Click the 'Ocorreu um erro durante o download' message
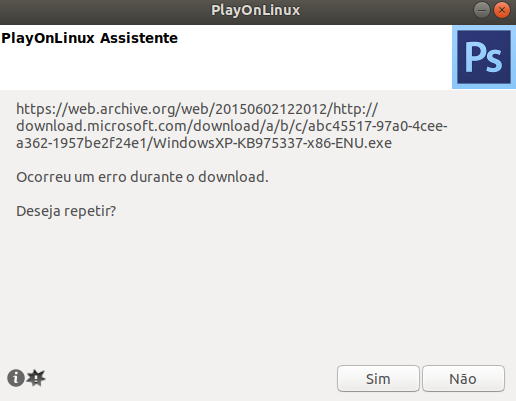Screen dimensions: 516x401 point(142,177)
